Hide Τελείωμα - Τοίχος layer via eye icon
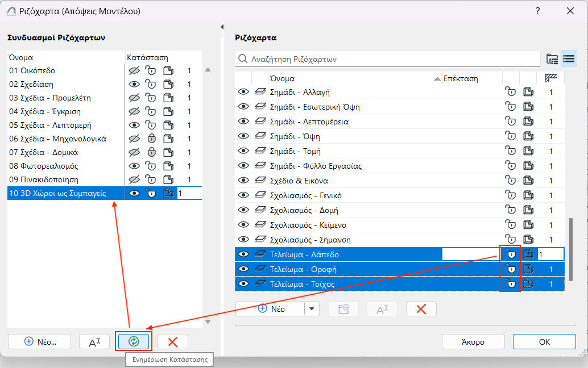The height and width of the screenshot is (368, 588). [243, 284]
